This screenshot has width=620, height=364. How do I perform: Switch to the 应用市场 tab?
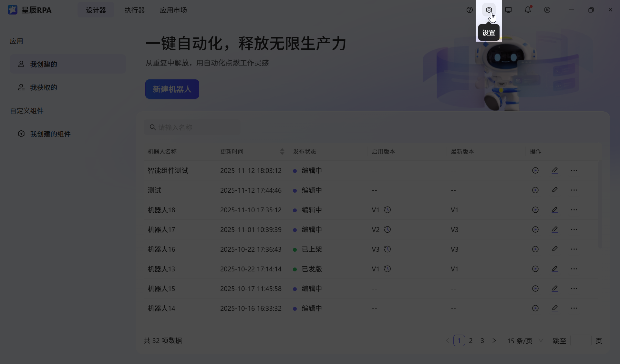coord(173,10)
